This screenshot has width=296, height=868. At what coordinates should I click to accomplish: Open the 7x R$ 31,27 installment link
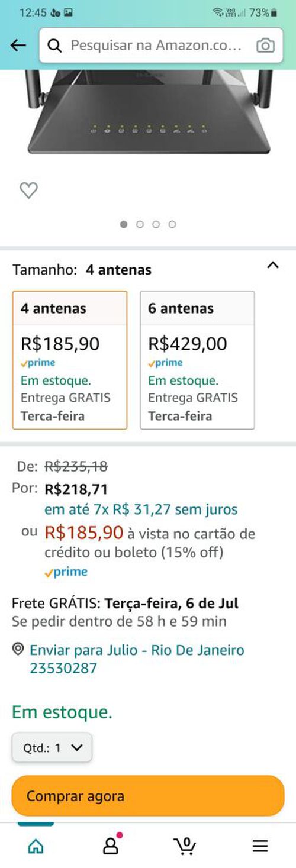click(141, 509)
